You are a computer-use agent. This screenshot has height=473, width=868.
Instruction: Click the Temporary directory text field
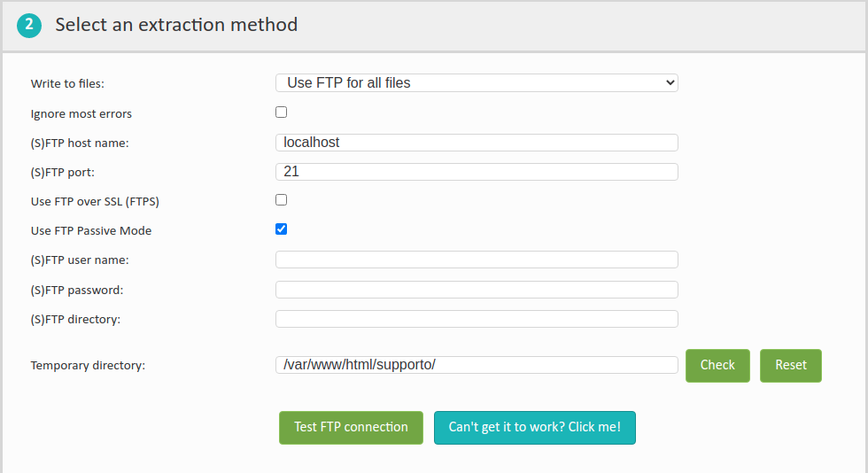[477, 365]
